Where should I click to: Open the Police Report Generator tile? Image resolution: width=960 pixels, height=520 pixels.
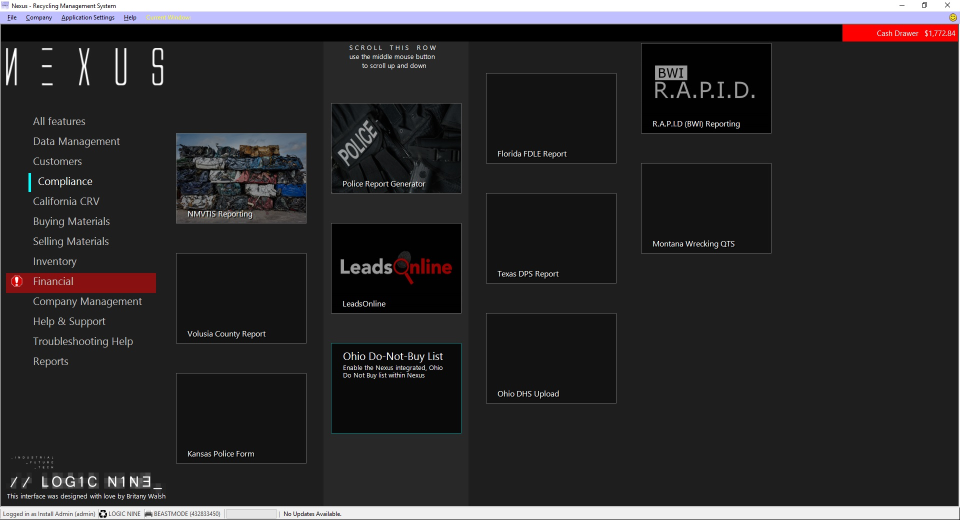tap(396, 148)
